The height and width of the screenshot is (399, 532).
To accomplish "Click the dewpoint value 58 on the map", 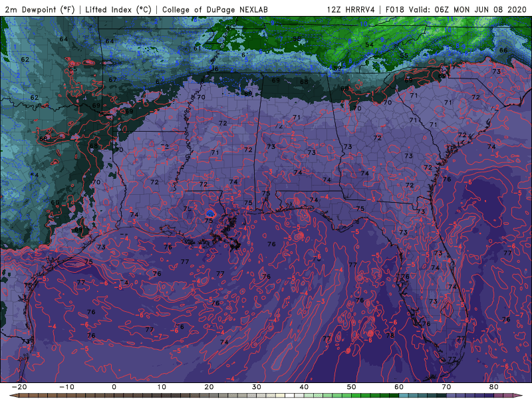I will pyautogui.click(x=297, y=39).
